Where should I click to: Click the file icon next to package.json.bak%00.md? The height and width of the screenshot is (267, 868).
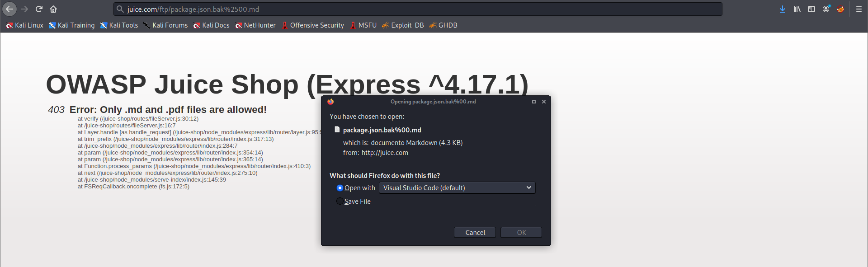pyautogui.click(x=337, y=130)
